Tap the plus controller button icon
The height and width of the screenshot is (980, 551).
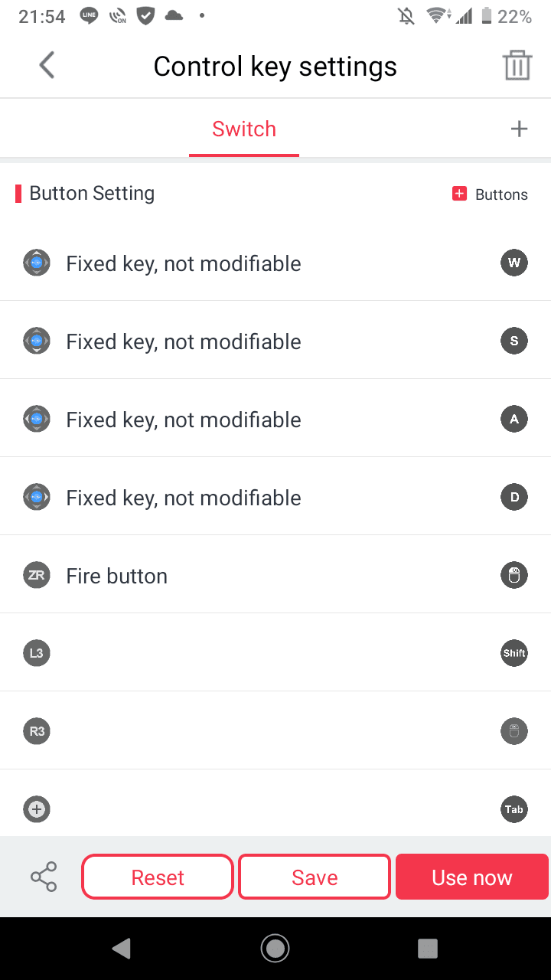[37, 809]
